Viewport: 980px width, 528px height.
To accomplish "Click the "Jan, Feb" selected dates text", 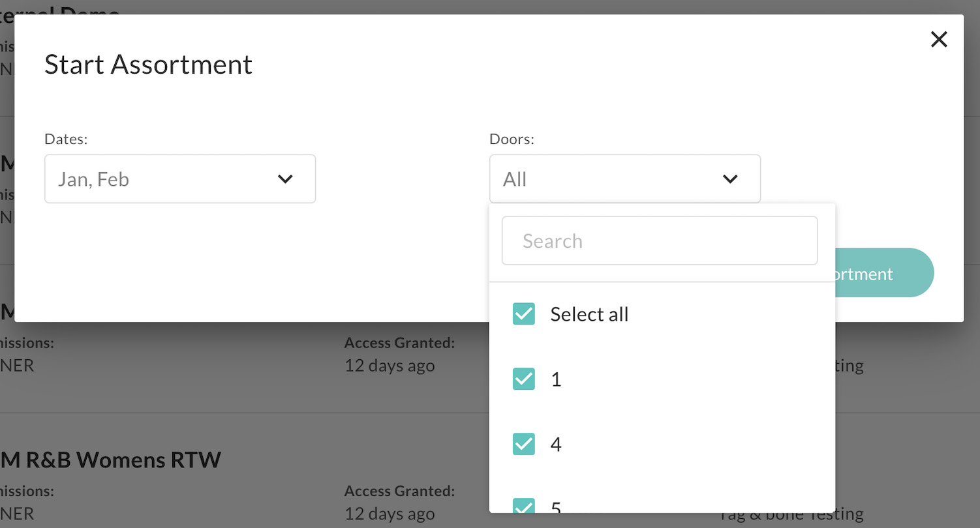I will [93, 179].
